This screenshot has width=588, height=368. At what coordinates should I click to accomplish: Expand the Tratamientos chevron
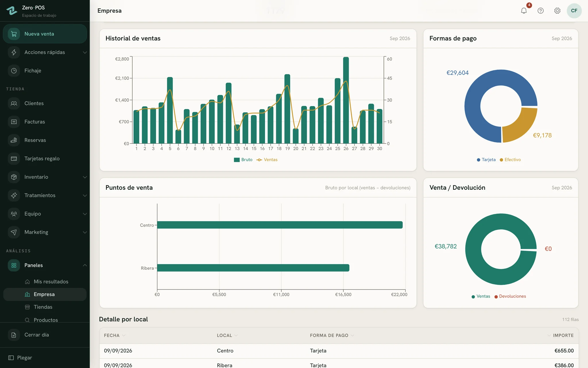(85, 195)
